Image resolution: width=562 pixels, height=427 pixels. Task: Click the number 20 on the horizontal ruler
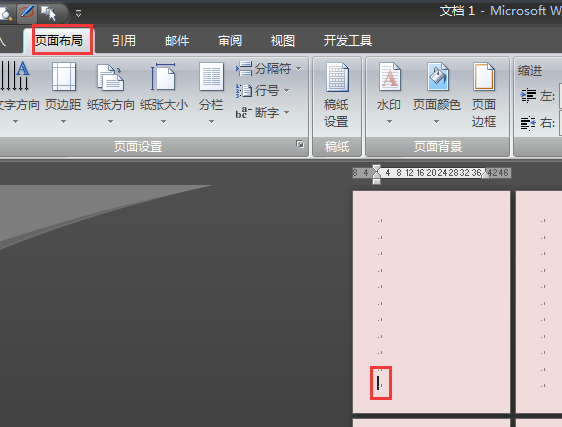coord(431,173)
